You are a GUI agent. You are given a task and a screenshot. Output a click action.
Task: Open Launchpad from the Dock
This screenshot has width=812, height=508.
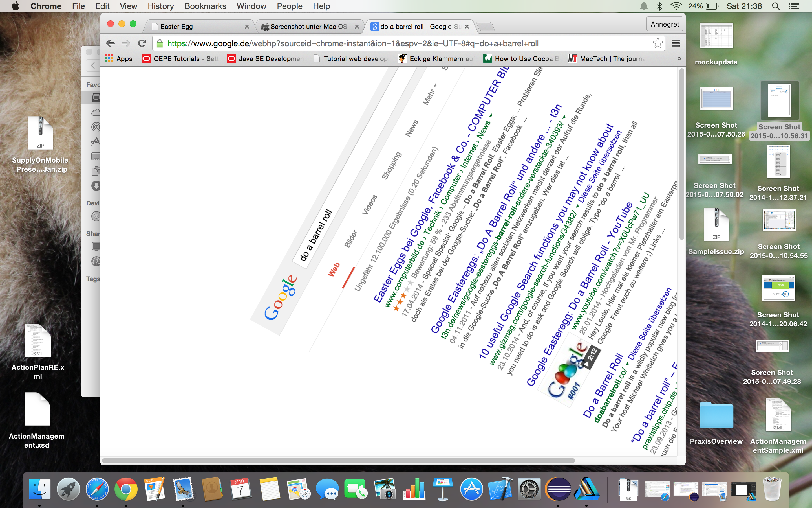pos(68,489)
